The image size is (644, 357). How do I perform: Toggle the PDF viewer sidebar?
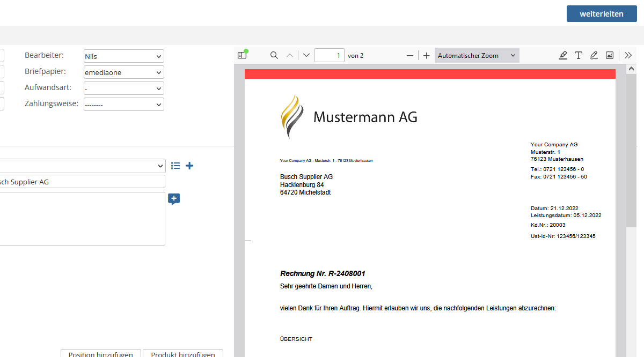coord(242,55)
